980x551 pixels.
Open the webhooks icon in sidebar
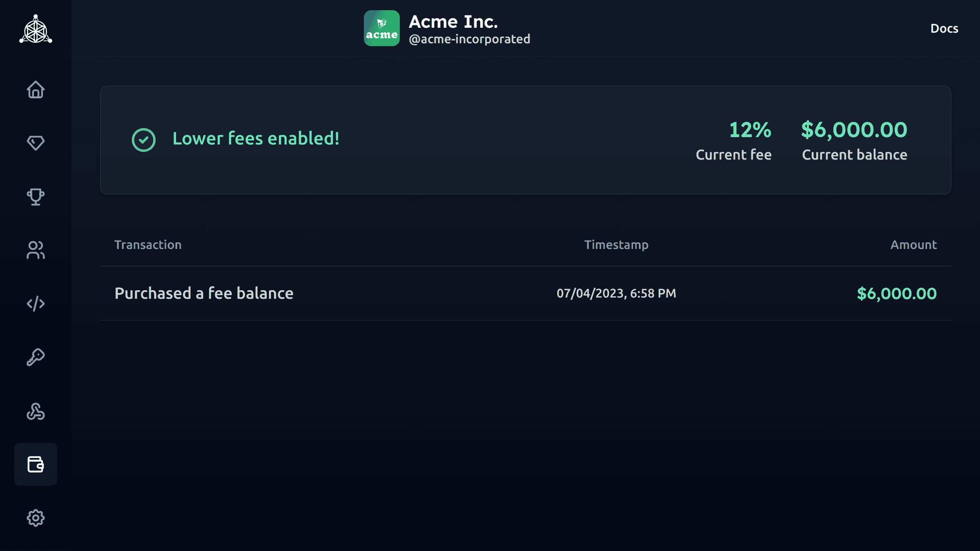click(x=36, y=411)
